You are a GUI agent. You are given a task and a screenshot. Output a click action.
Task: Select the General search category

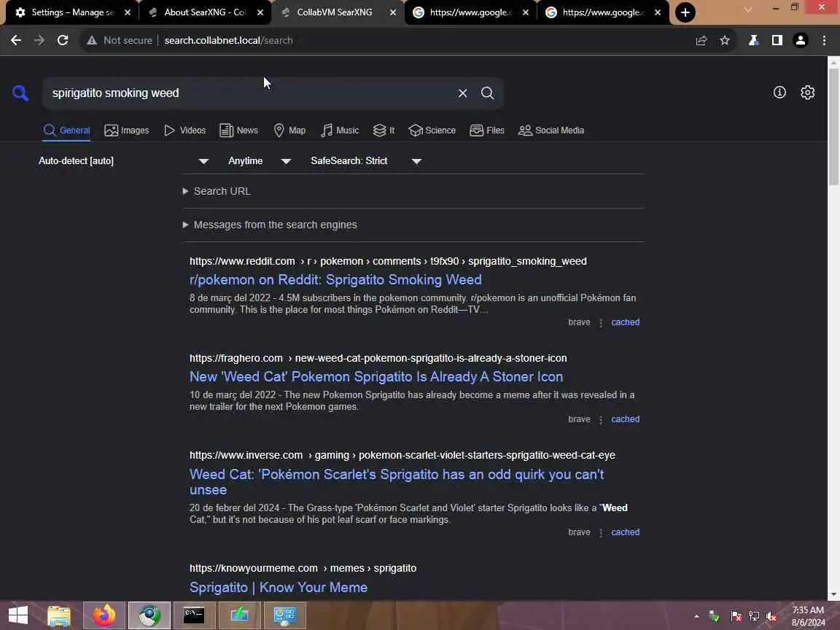point(67,131)
